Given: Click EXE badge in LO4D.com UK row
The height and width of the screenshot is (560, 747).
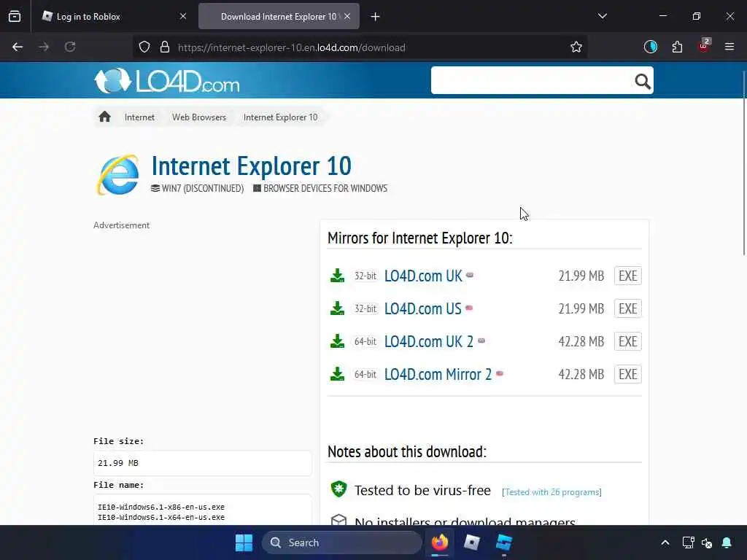Looking at the screenshot, I should (628, 276).
